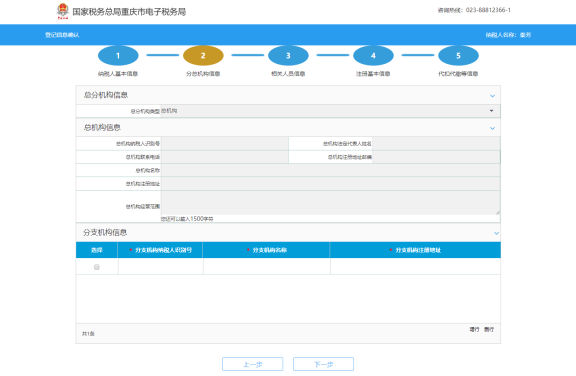Viewport: 576px width, 376px height.
Task: Click the 总机构注册地址 input field
Action: coord(330,184)
